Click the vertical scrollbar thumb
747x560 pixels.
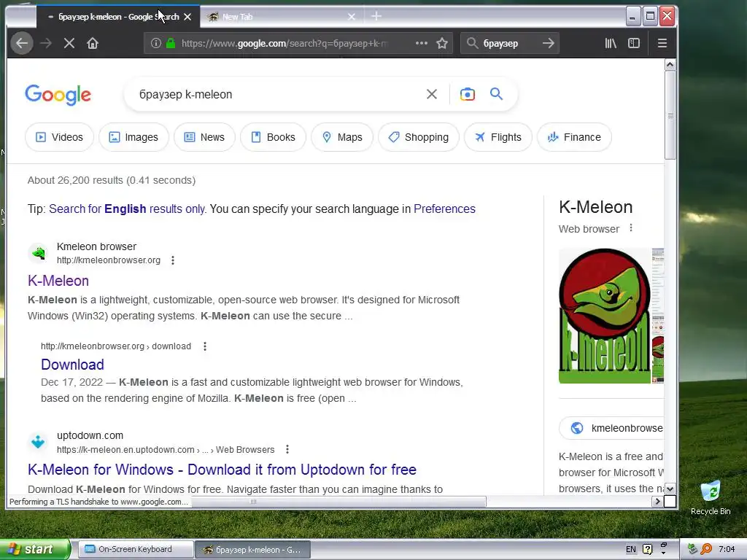pyautogui.click(x=670, y=115)
